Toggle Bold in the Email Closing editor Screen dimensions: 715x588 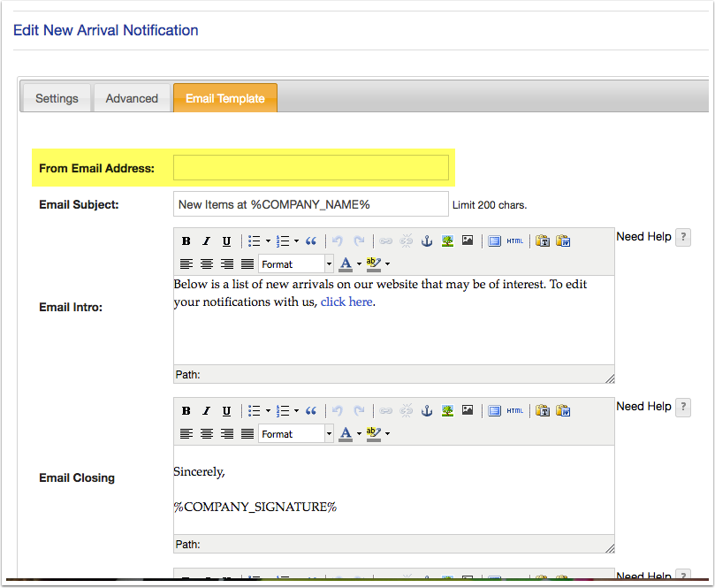point(186,410)
